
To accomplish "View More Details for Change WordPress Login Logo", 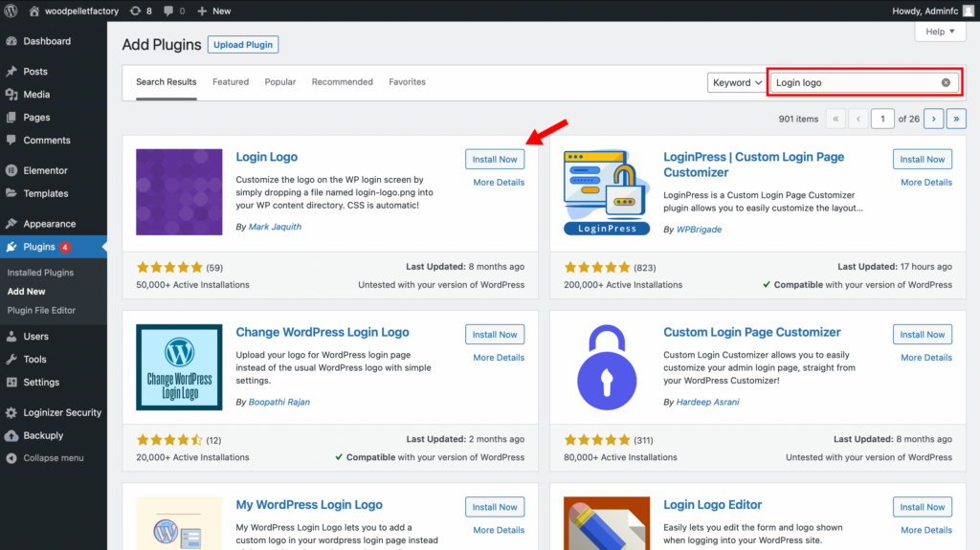I will pyautogui.click(x=499, y=358).
